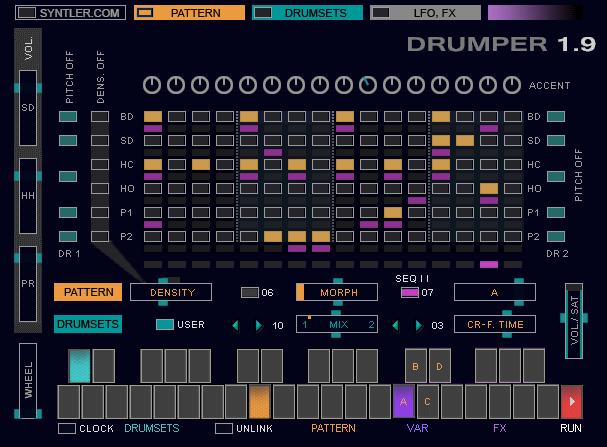Toggle P2 density off switch
The width and height of the screenshot is (607, 447).
(x=100, y=236)
